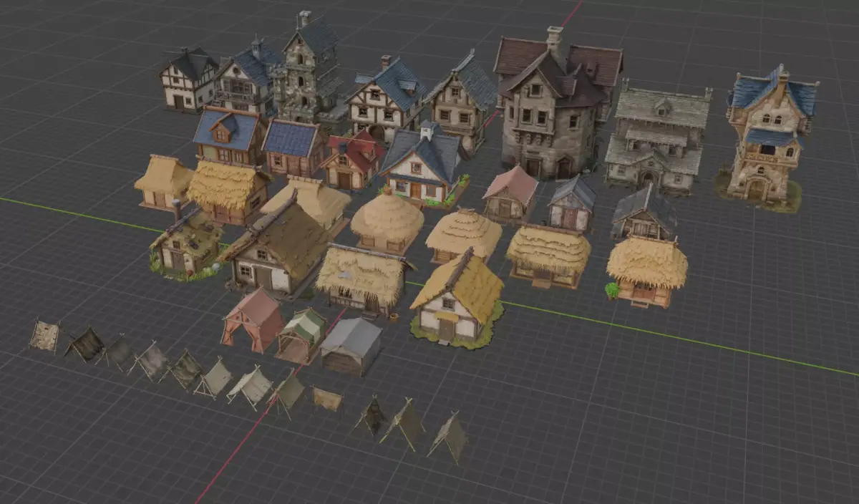Select the thatched hut with green plant beside it

(x=646, y=271)
